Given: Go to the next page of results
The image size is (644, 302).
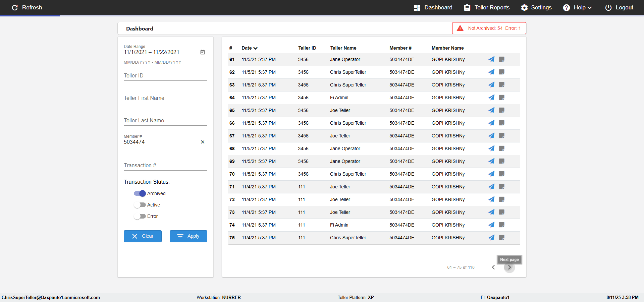Looking at the screenshot, I should tap(509, 267).
